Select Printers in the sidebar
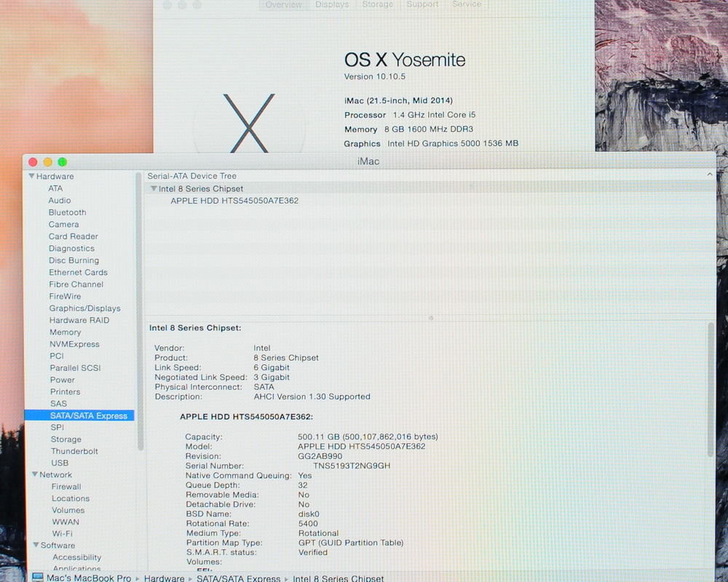The image size is (728, 582). 66,391
